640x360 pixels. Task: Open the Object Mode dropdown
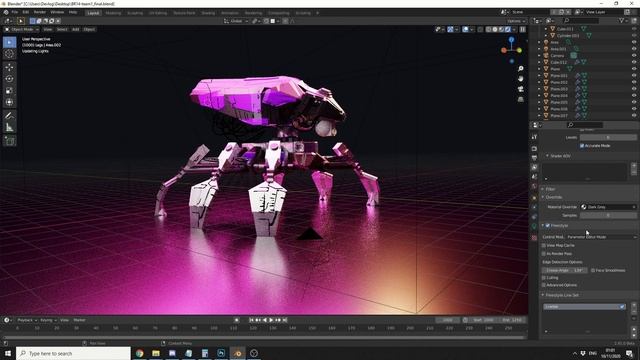[x=22, y=29]
